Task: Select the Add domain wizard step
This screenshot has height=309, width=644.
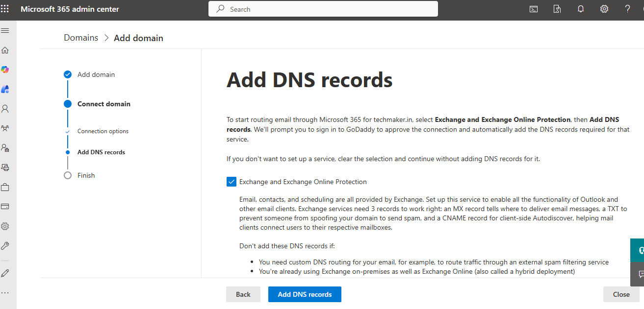Action: (x=96, y=74)
